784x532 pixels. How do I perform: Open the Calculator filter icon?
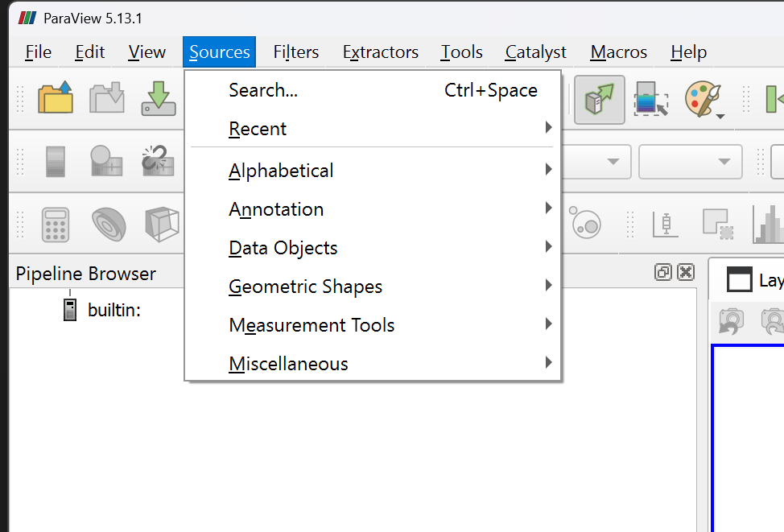tap(56, 225)
